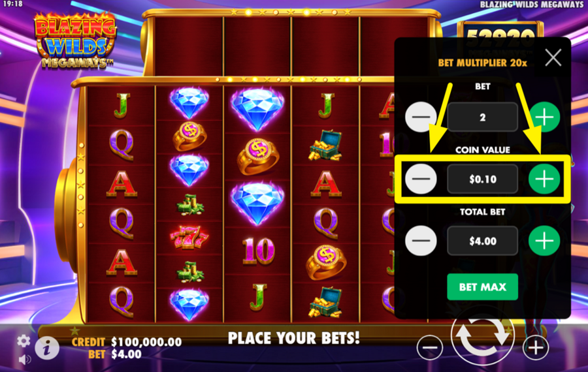Click the minus icon left of spin

[x=430, y=348]
